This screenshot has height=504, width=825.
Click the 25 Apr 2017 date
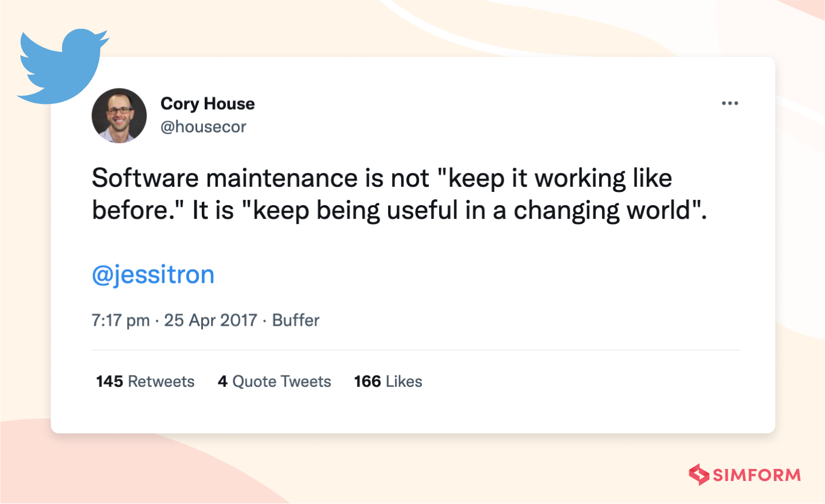click(x=210, y=320)
